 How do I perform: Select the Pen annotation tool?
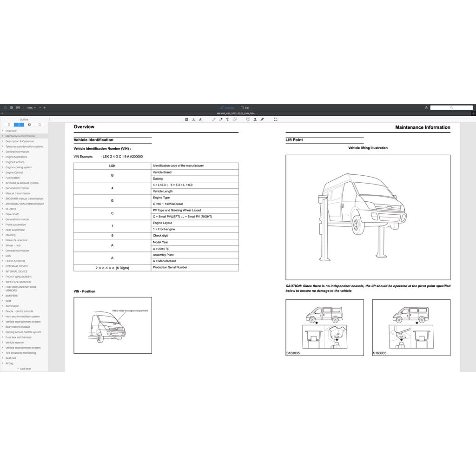(x=214, y=119)
